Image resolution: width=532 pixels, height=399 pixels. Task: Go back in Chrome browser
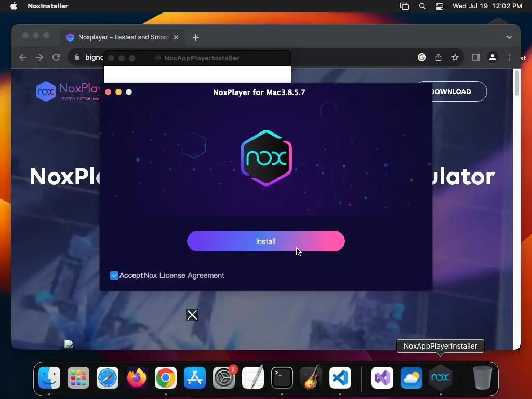23,57
